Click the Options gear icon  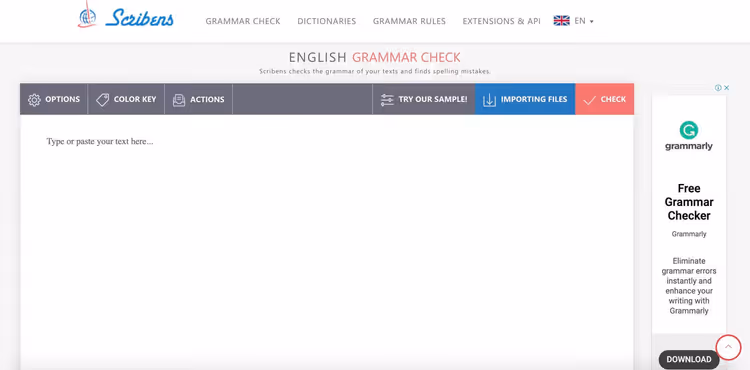tap(34, 100)
